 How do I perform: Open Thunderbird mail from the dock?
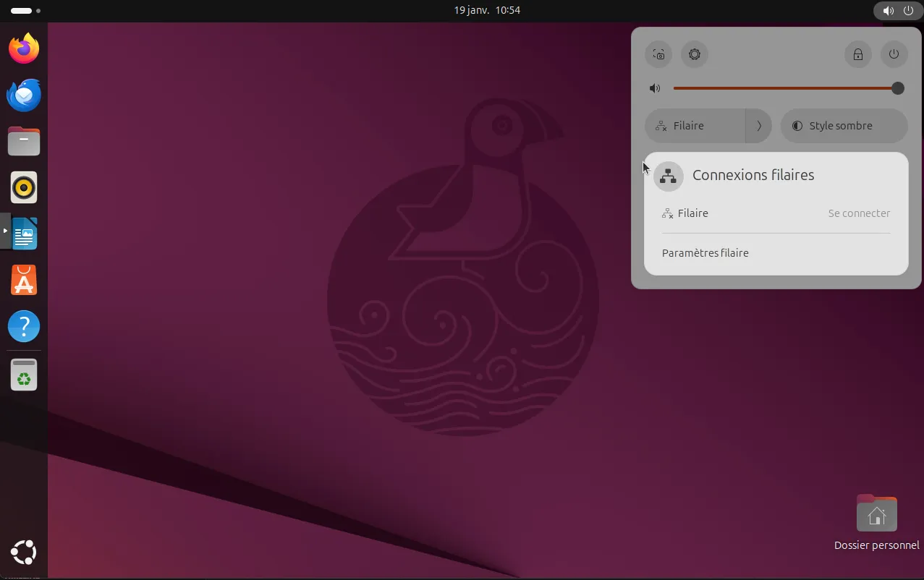[24, 95]
